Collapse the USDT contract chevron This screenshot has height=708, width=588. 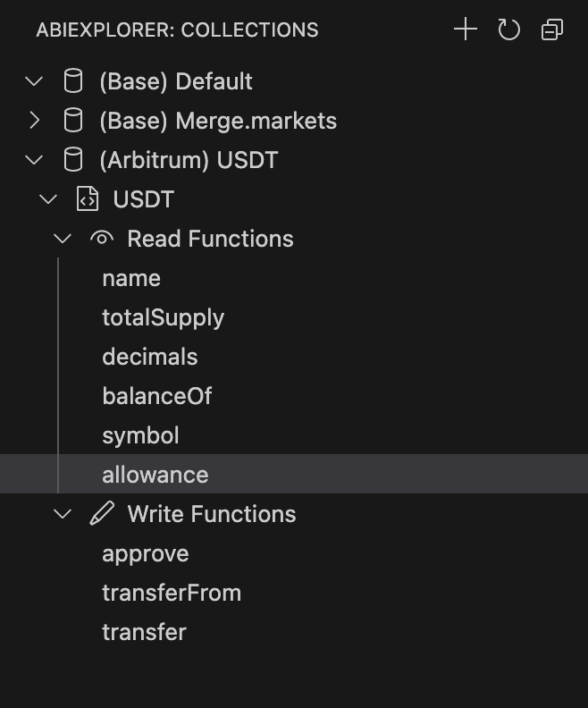(x=48, y=199)
